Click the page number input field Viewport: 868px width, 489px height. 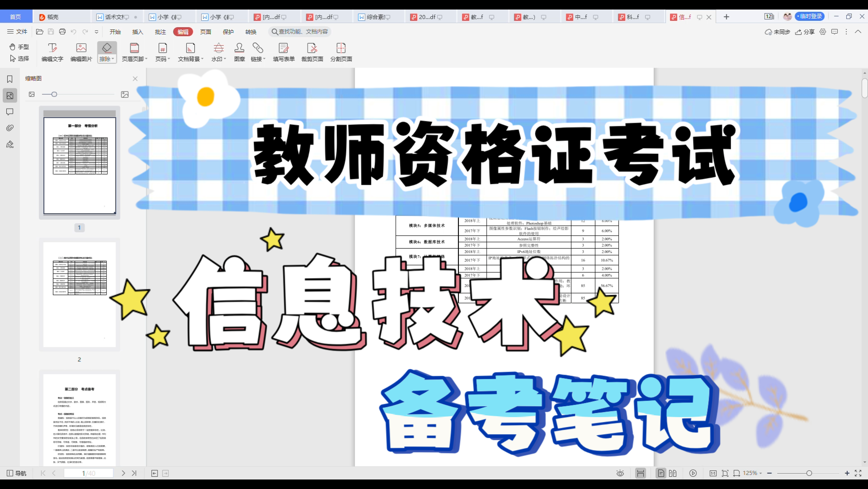click(x=88, y=473)
